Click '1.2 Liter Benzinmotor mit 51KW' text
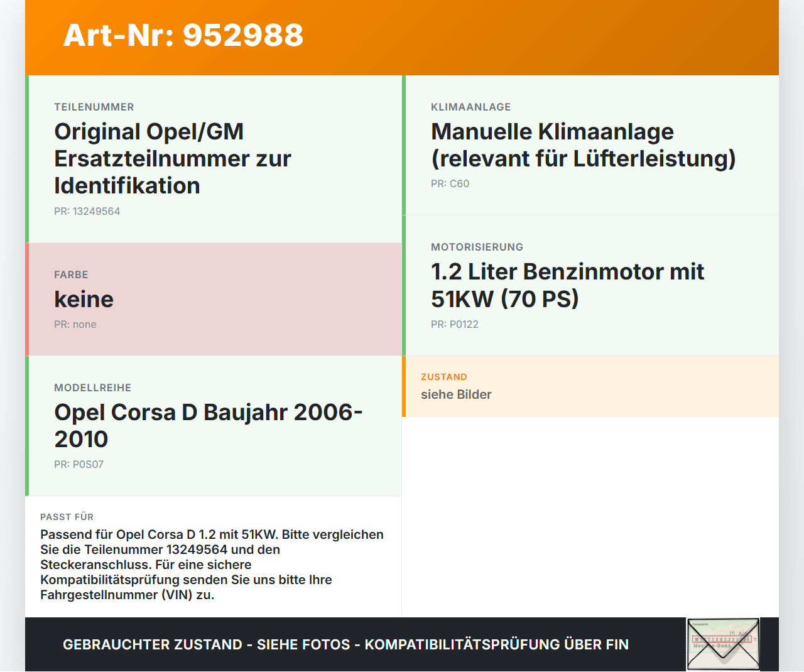This screenshot has width=804, height=672. point(567,285)
